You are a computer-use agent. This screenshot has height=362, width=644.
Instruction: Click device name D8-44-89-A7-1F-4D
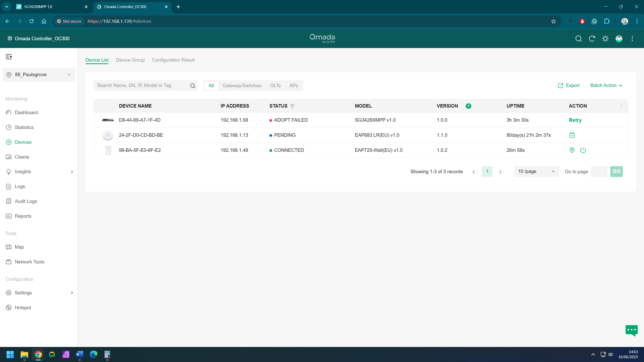pos(140,120)
